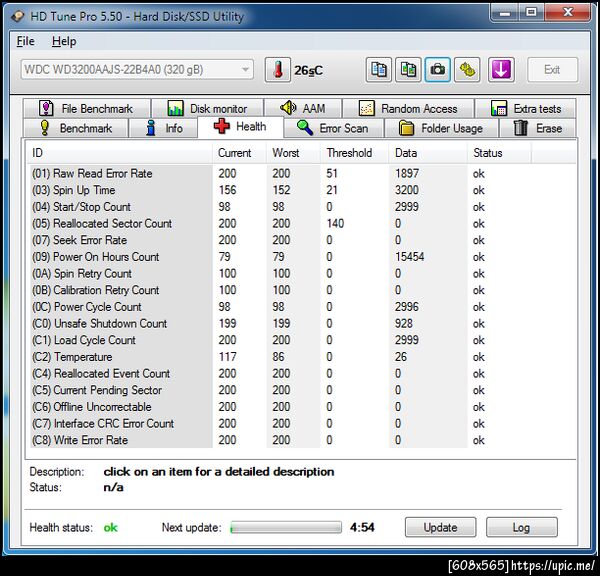This screenshot has width=600, height=576.
Task: Open the Info tab
Action: pos(163,128)
